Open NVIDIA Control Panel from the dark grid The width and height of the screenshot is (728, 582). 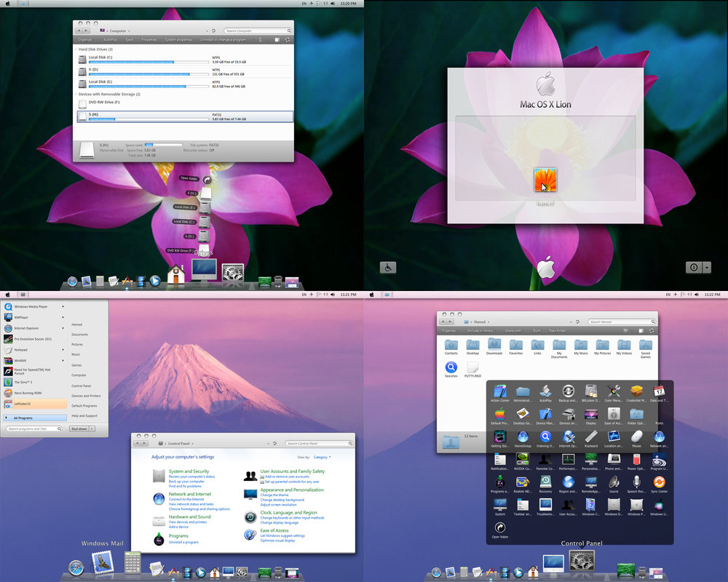click(x=522, y=460)
